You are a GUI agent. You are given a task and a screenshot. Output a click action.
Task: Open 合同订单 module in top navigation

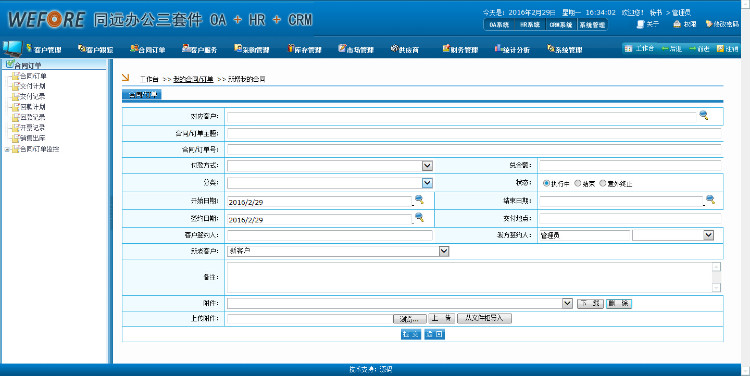point(147,49)
